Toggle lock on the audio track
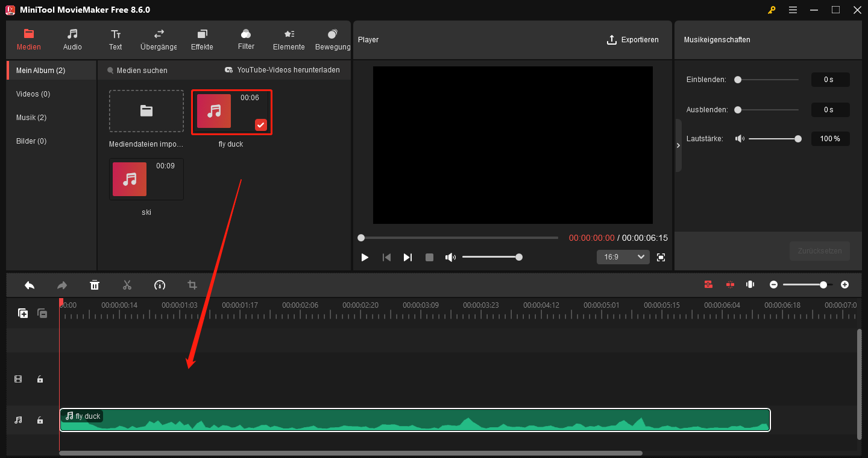The image size is (868, 458). pyautogui.click(x=40, y=420)
